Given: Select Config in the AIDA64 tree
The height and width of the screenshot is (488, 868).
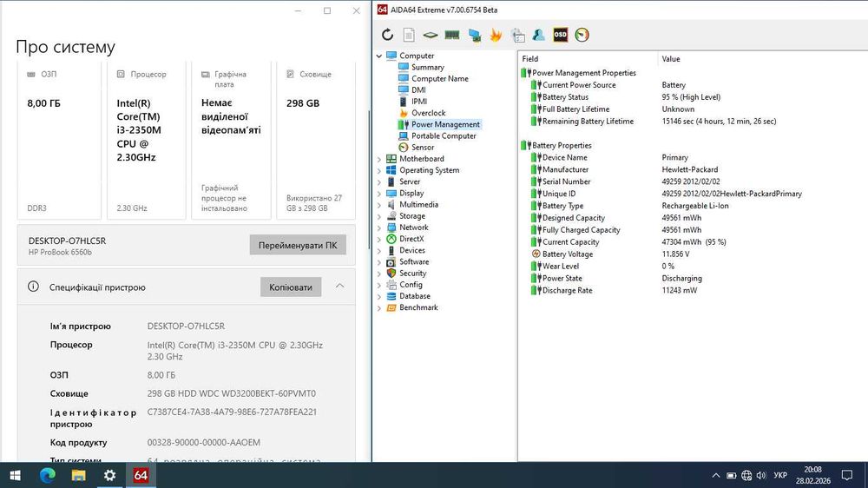Looking at the screenshot, I should coord(411,285).
